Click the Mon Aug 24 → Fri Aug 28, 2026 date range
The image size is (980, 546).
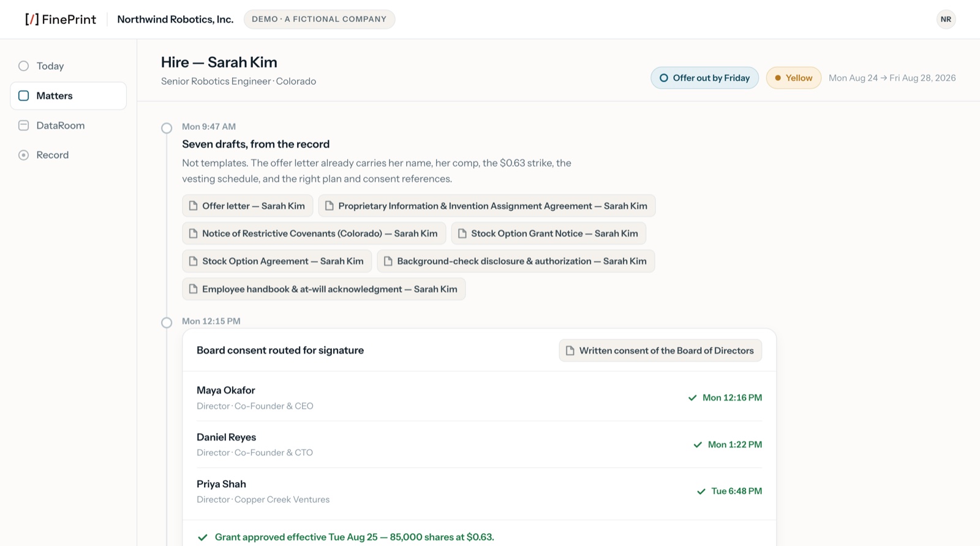pos(892,78)
